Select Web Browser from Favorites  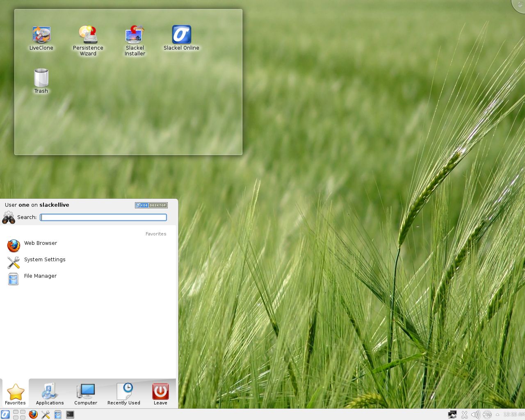tap(40, 243)
